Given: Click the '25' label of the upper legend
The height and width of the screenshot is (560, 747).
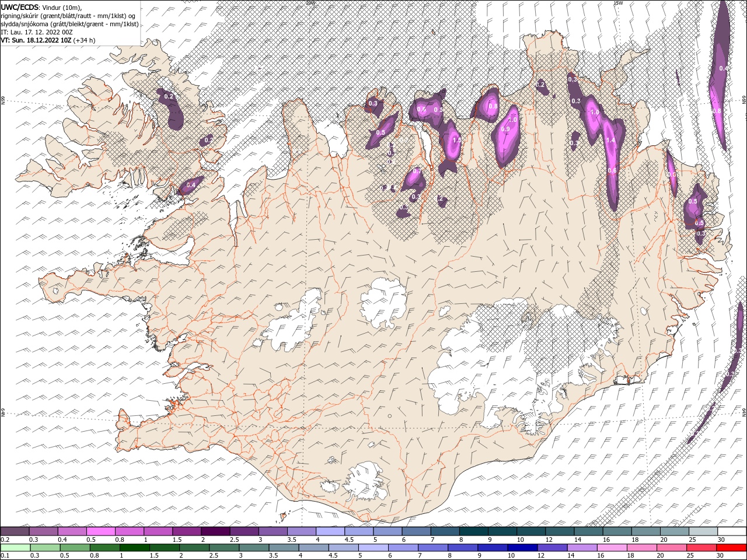Looking at the screenshot, I should click(692, 540).
